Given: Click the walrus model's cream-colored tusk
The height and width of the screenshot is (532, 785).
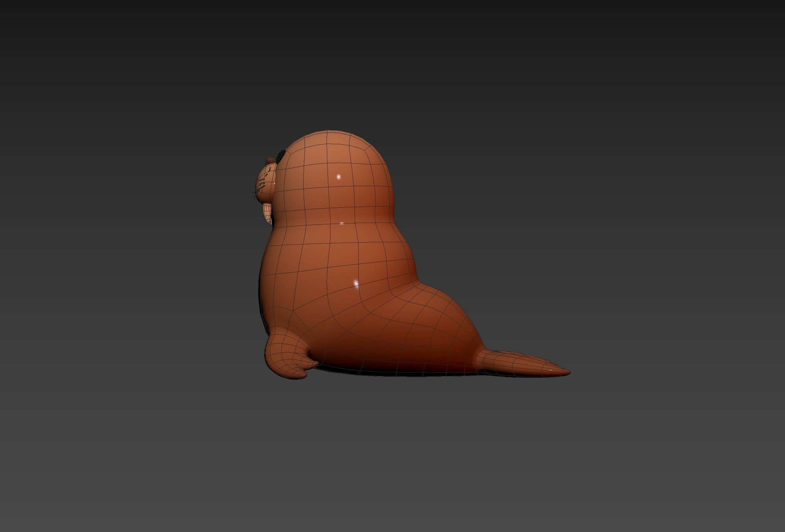Looking at the screenshot, I should pos(267,212).
